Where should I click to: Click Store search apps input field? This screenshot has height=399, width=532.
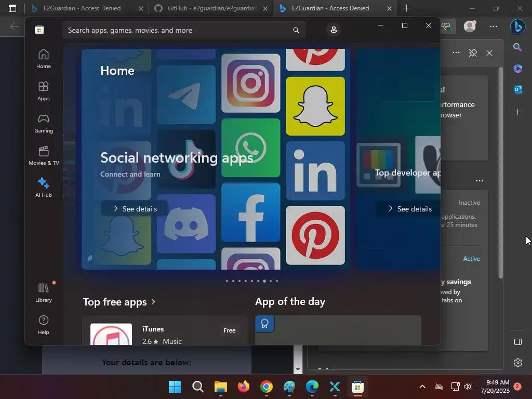[183, 30]
